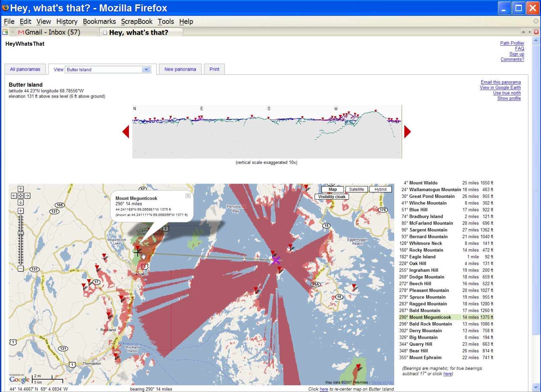Screen dimensions: 541x392
Task: Click the Sign up link
Action: coord(516,54)
